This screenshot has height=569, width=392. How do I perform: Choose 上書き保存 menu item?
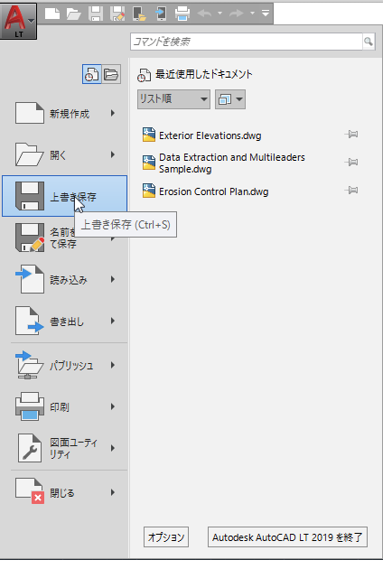pyautogui.click(x=65, y=196)
